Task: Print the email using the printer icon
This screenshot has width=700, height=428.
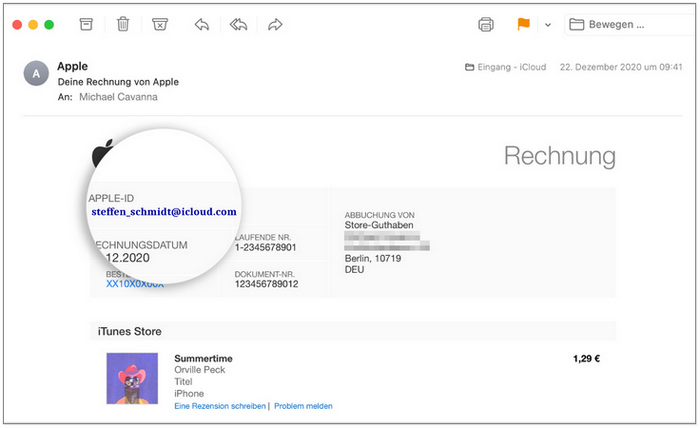Action: click(486, 24)
